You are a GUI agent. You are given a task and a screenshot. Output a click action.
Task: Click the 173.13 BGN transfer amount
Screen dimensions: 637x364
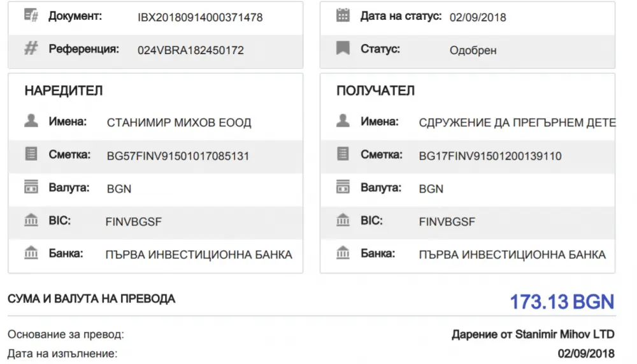pyautogui.click(x=562, y=302)
